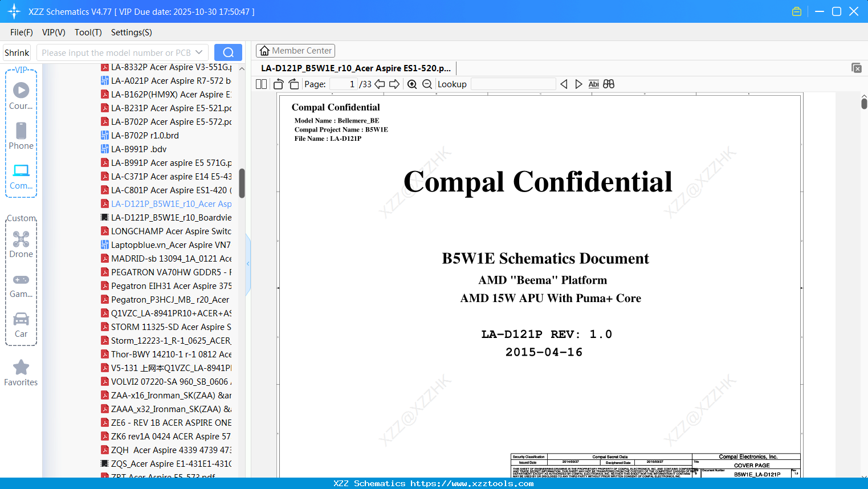Click the chip icon beside LA-D121P Boardview
The height and width of the screenshot is (489, 868).
tap(105, 218)
